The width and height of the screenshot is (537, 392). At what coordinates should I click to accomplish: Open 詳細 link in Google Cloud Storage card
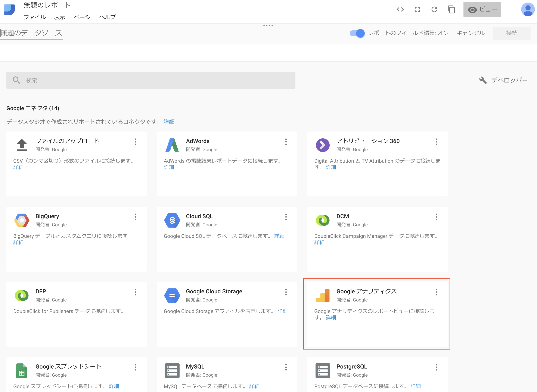tap(282, 311)
